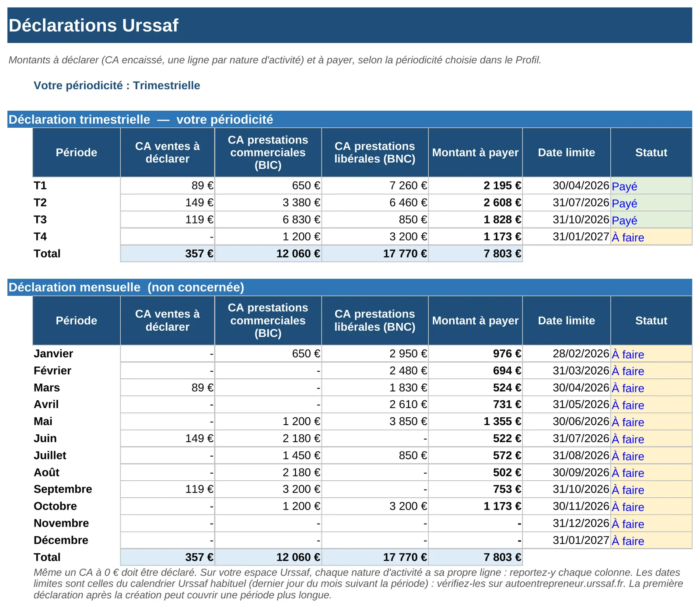Image resolution: width=700 pixels, height=608 pixels.
Task: Click Mai amount to pay '1 355 €'
Action: 476,422
